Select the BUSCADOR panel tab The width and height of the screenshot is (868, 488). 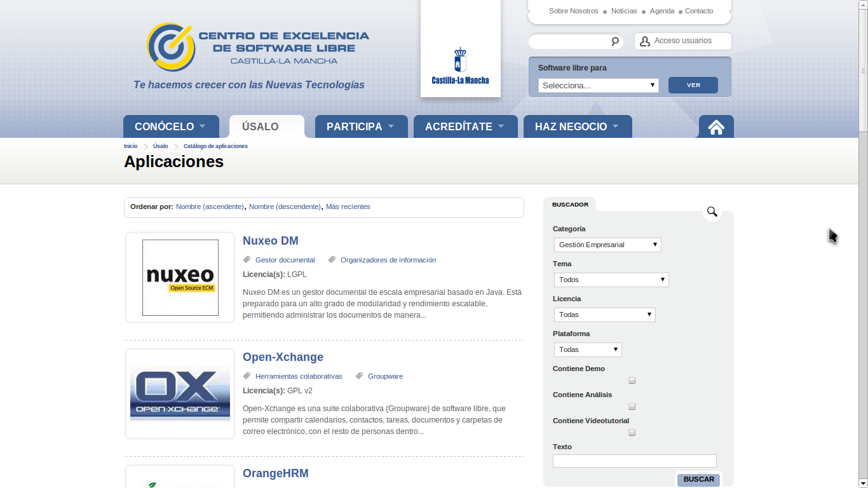(x=570, y=205)
